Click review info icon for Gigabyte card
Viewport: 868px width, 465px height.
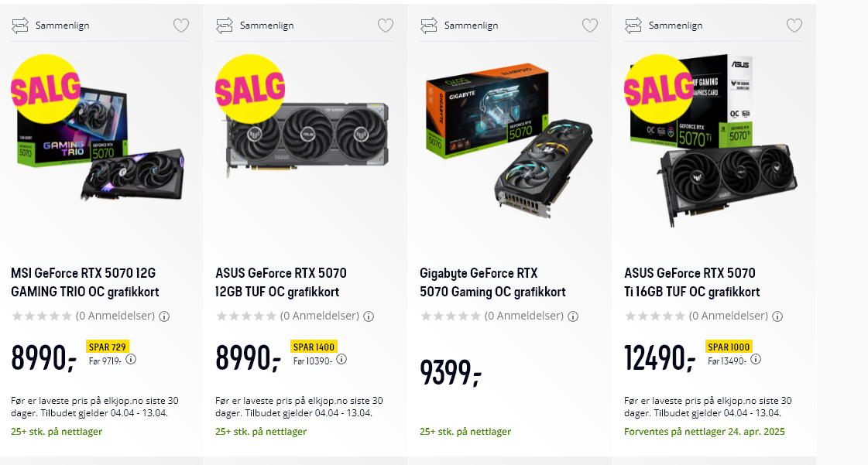tap(573, 316)
